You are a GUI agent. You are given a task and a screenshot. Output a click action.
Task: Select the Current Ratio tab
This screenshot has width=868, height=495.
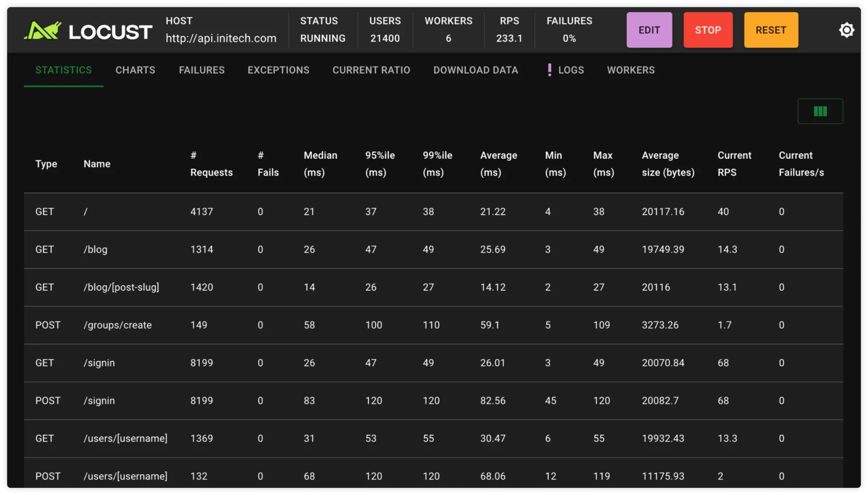pyautogui.click(x=371, y=70)
